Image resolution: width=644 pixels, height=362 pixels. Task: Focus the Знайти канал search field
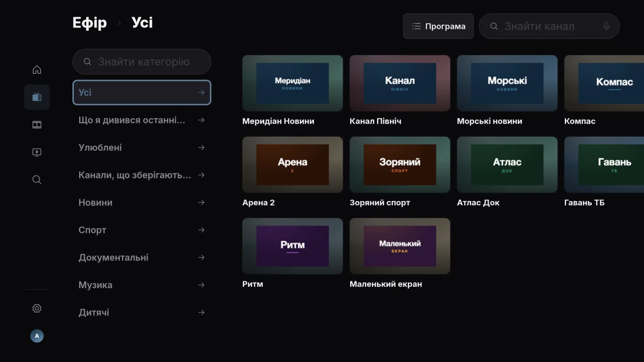pyautogui.click(x=549, y=26)
